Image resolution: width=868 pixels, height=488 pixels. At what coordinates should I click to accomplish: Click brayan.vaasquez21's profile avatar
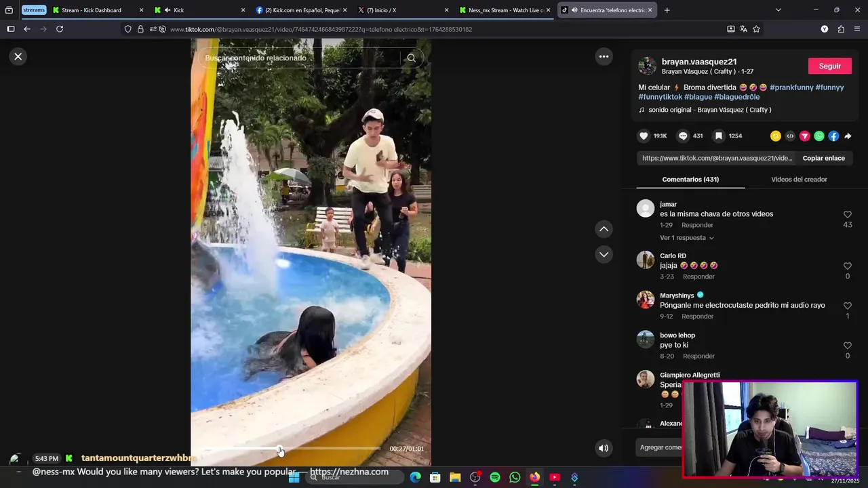648,66
